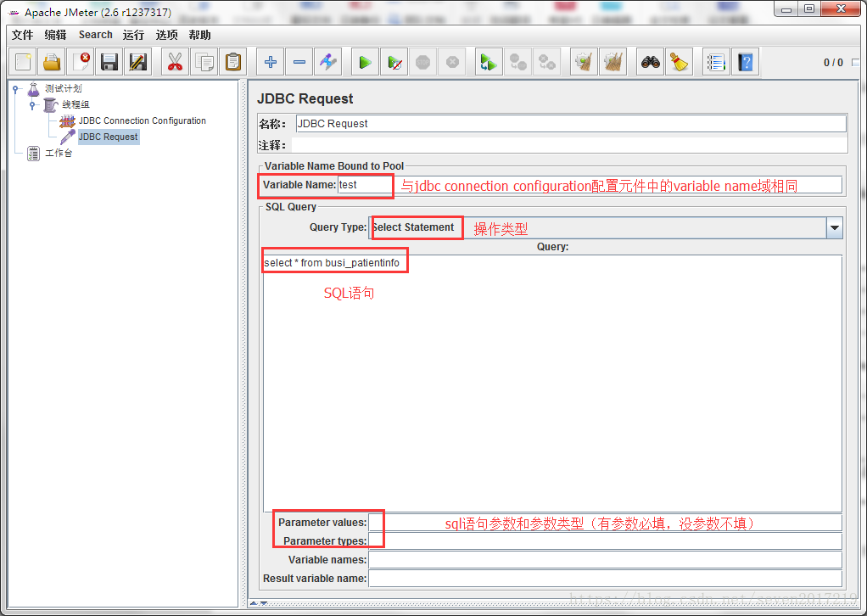Start test with no pauses icon
The width and height of the screenshot is (867, 616).
coord(394,62)
